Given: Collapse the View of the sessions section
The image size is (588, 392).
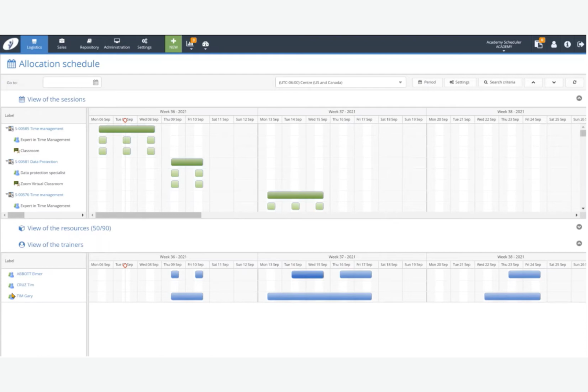Looking at the screenshot, I should pyautogui.click(x=579, y=98).
